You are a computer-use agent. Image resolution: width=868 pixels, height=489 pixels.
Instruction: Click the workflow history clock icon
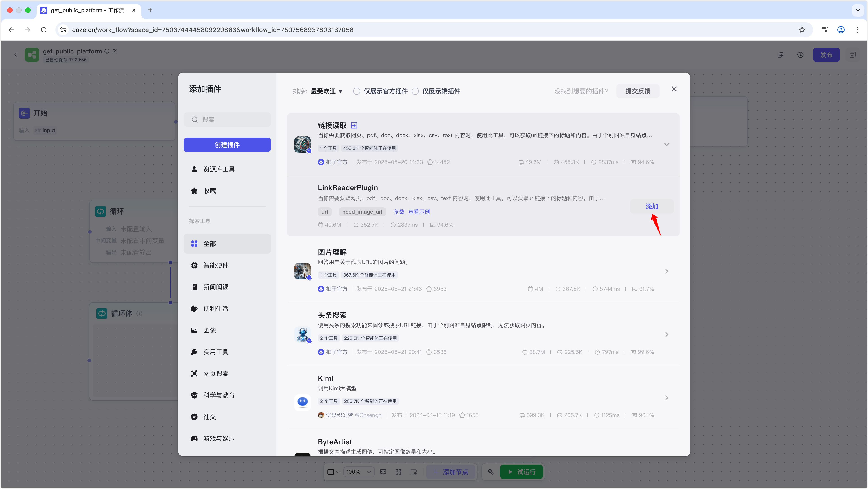coord(800,55)
